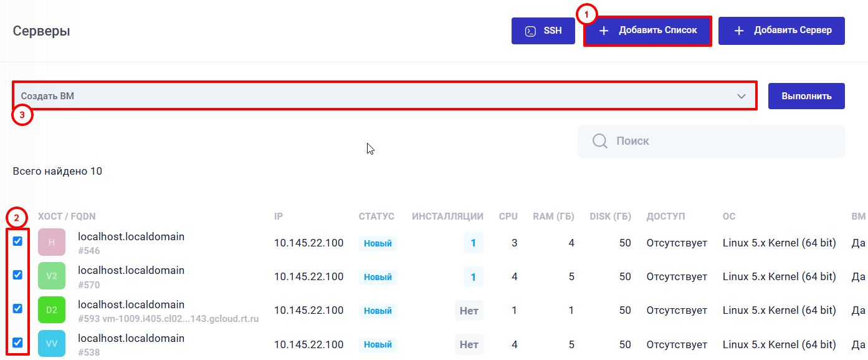Open server H avatar icon for #546
The image size is (868, 360).
pyautogui.click(x=50, y=242)
